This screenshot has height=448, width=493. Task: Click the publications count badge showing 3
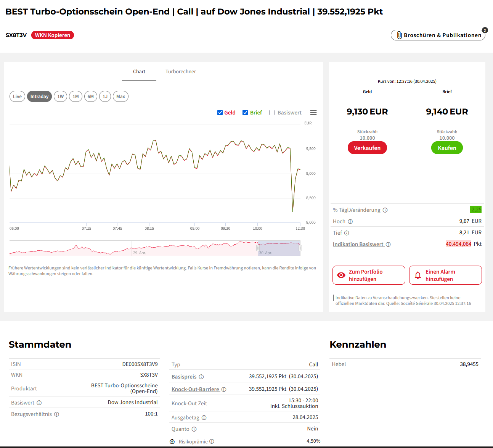[x=485, y=30]
